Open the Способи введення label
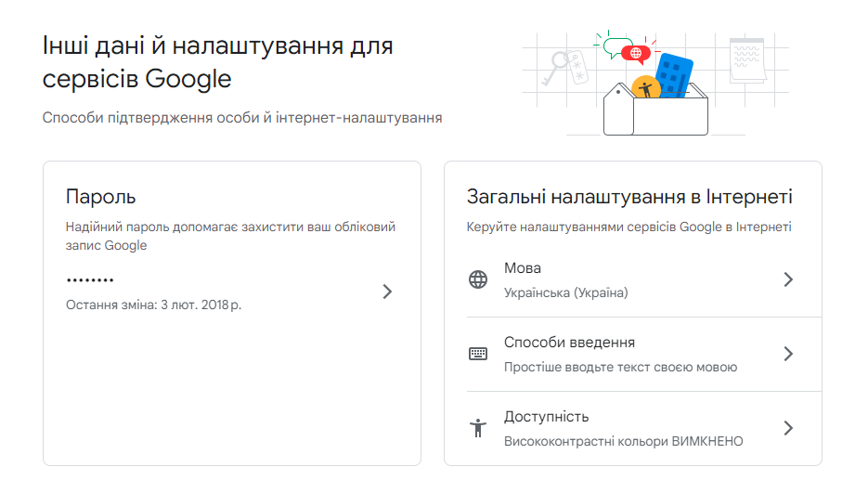The height and width of the screenshot is (480, 868). 569,343
